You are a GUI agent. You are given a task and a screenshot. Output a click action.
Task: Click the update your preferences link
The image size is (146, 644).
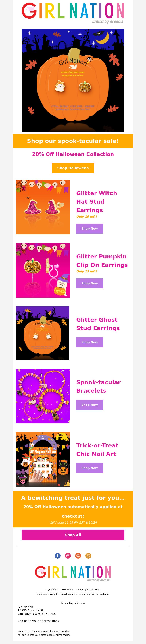[x=40, y=635]
